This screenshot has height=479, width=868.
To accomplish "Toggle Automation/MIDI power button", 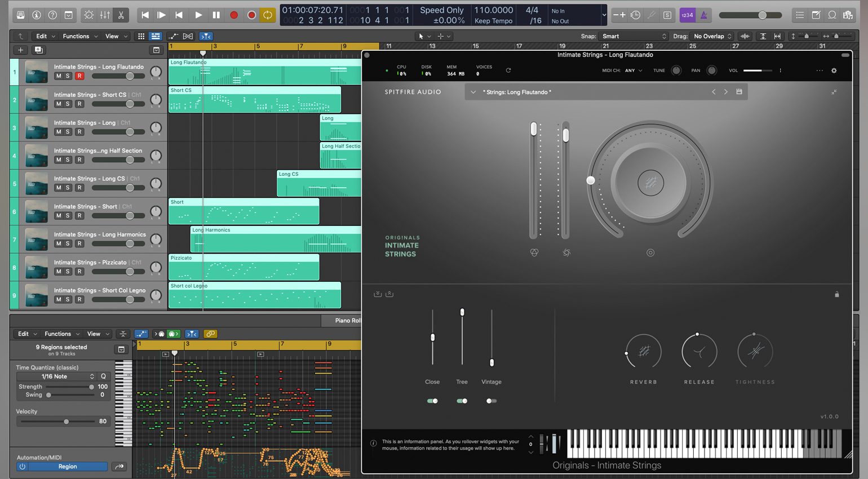I will coord(22,467).
